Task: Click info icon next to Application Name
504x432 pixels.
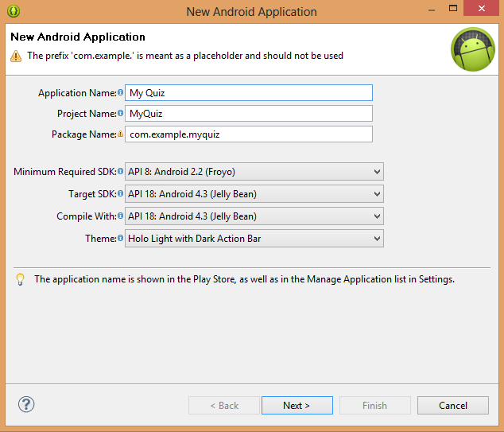Action: 120,92
